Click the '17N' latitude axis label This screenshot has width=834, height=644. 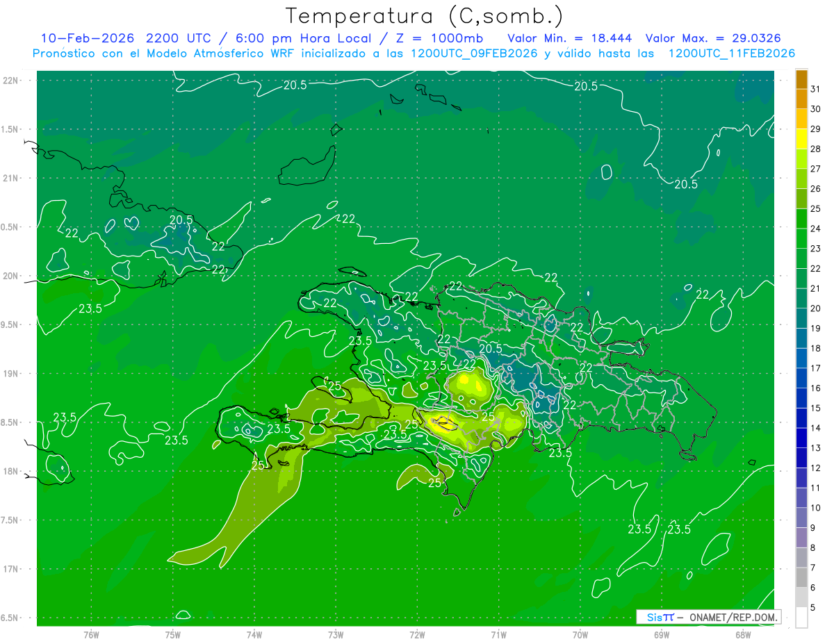(11, 569)
